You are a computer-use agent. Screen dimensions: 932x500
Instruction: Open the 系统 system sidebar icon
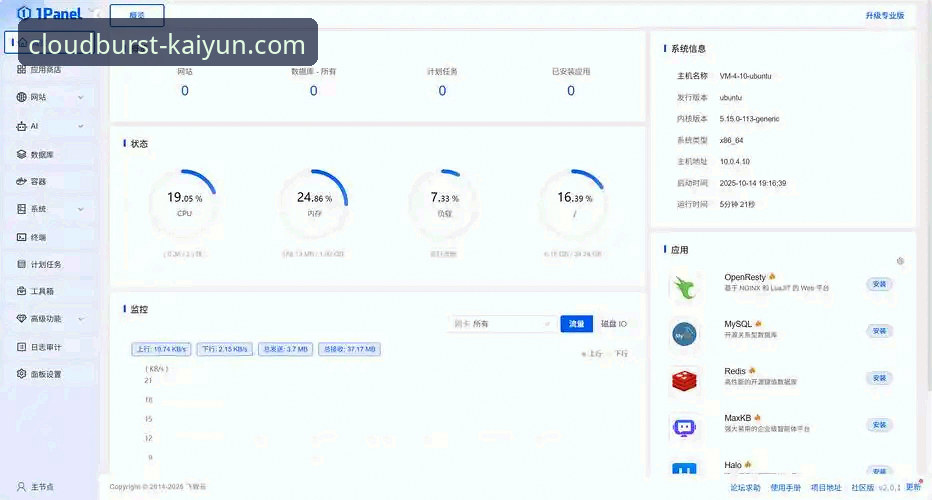click(21, 209)
